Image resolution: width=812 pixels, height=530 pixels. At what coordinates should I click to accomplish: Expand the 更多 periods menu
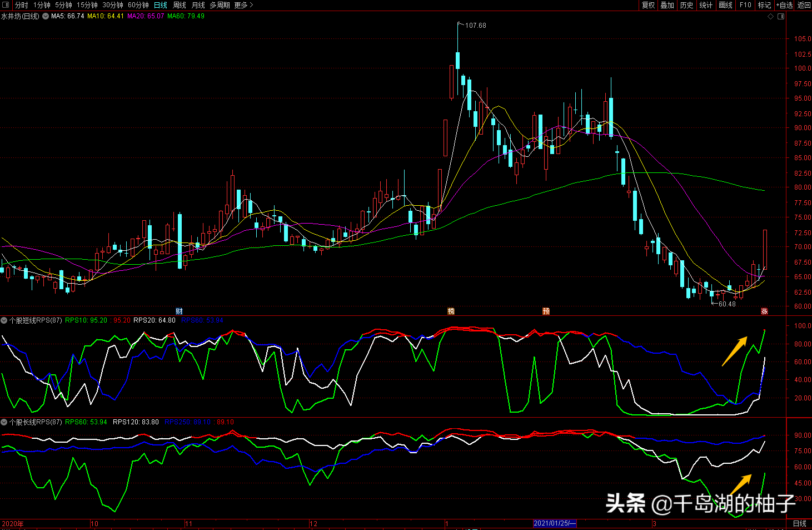coord(243,5)
